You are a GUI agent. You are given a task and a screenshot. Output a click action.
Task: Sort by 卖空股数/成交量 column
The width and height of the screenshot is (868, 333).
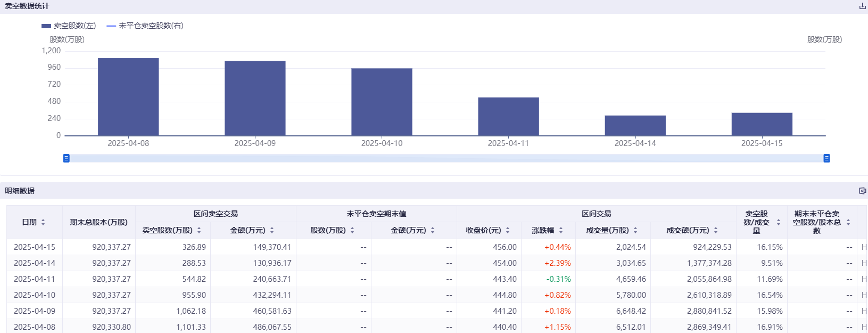779,222
